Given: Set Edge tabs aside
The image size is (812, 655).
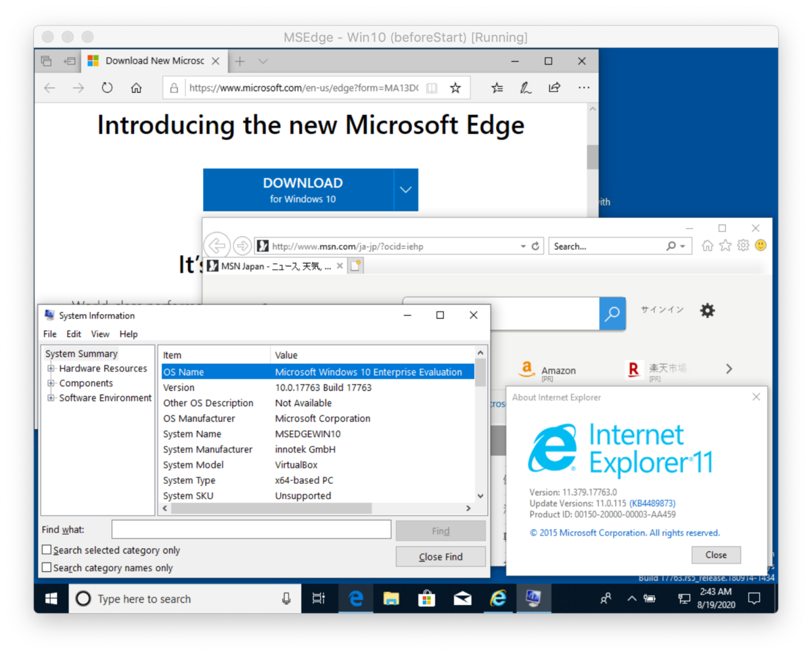Looking at the screenshot, I should tap(69, 61).
